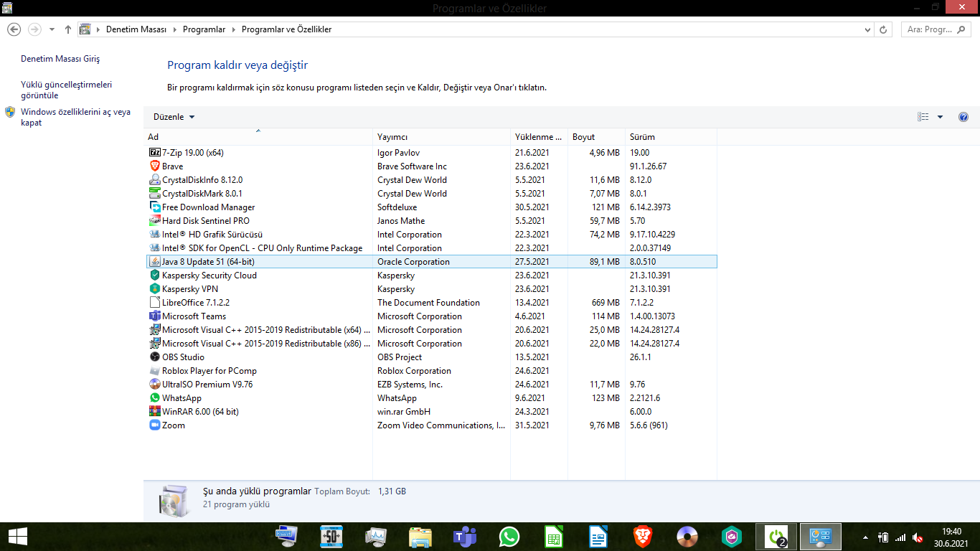Viewport: 980px width, 551px height.
Task: Click the search box Ara: Progr...
Action: (936, 29)
